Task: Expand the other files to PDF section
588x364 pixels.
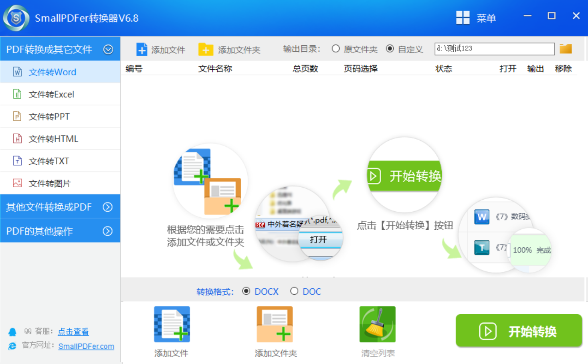Action: [107, 207]
